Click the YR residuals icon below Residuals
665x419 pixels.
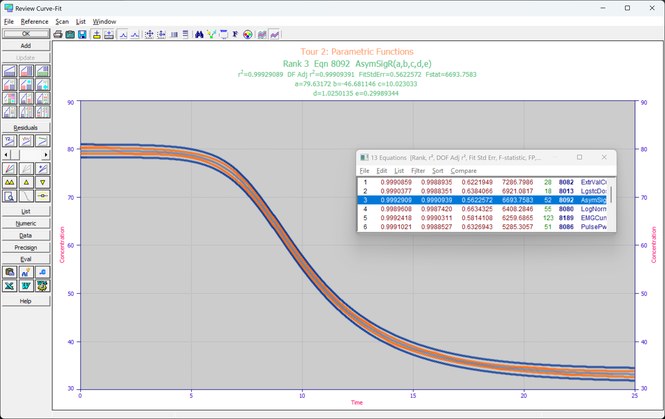pyautogui.click(x=9, y=141)
